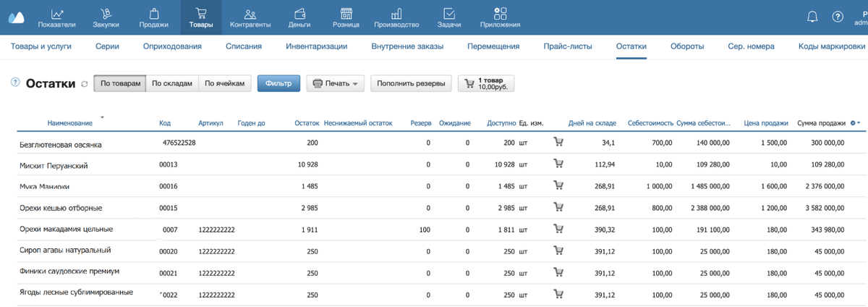Click the blue Фильтр button
Screen dimensions: 868x307
278,83
